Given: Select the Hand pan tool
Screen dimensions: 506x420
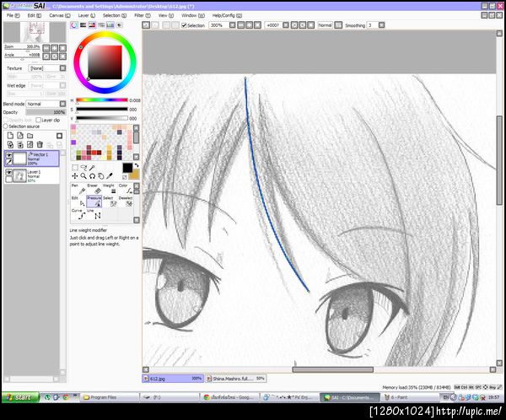Looking at the screenshot, I should click(101, 176).
